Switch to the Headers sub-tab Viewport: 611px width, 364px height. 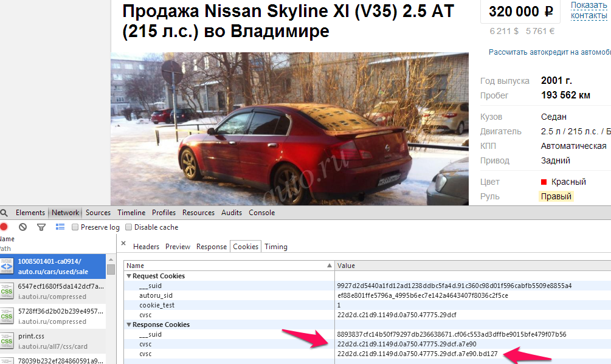(x=146, y=247)
